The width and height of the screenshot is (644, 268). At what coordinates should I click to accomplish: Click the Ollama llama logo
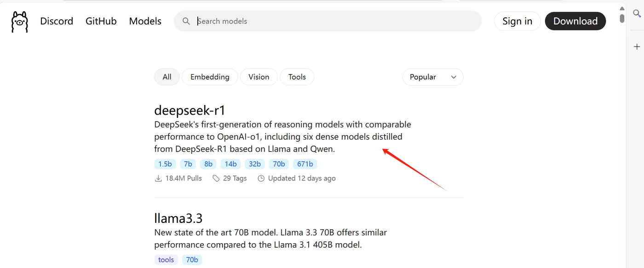point(20,22)
